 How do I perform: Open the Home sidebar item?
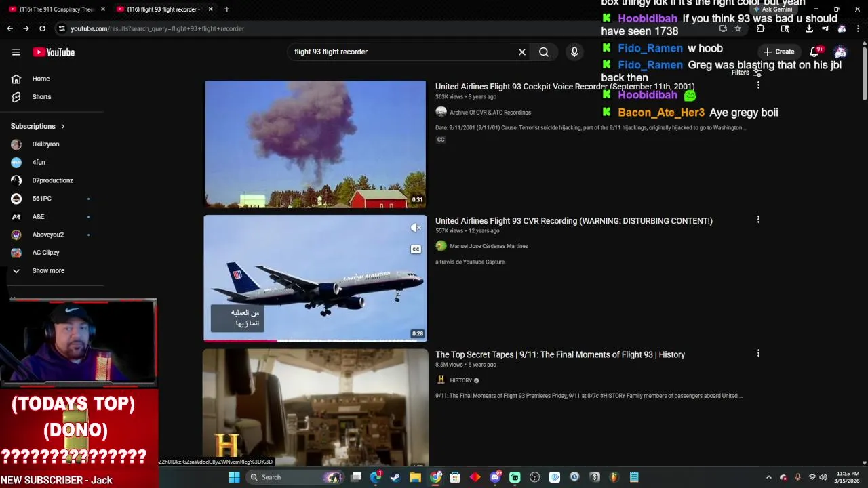(41, 79)
